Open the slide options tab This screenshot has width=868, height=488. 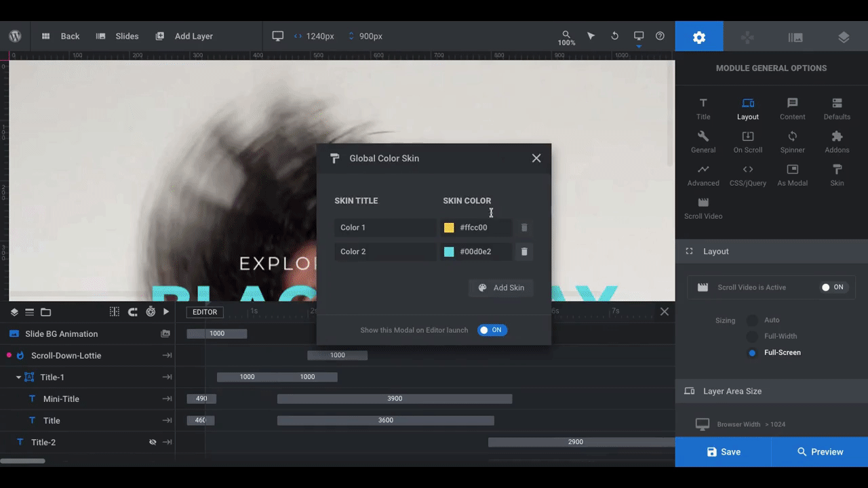click(x=795, y=38)
